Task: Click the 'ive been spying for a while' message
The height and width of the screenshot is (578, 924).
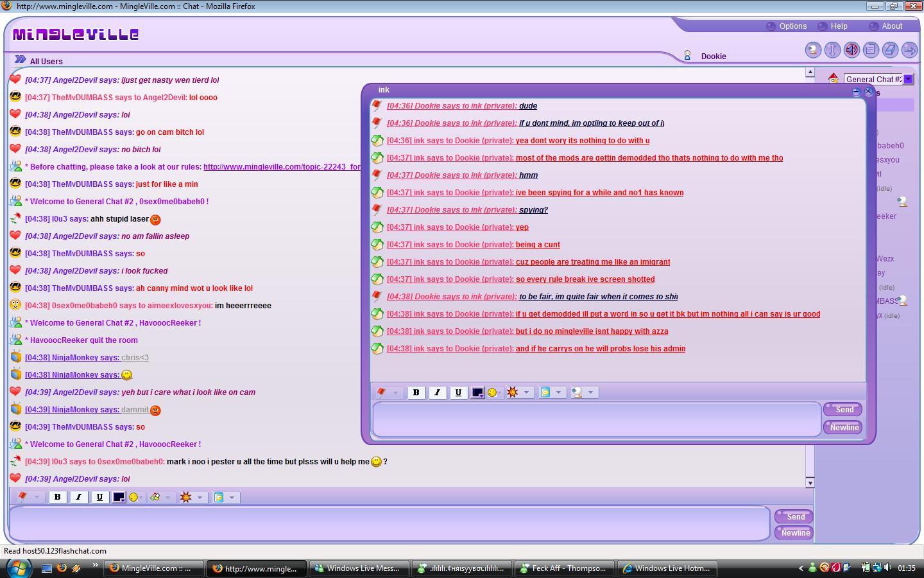Action: 535,193
